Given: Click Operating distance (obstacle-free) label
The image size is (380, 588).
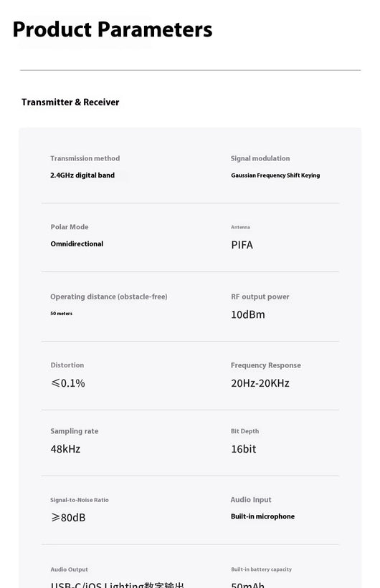Looking at the screenshot, I should (x=109, y=297).
